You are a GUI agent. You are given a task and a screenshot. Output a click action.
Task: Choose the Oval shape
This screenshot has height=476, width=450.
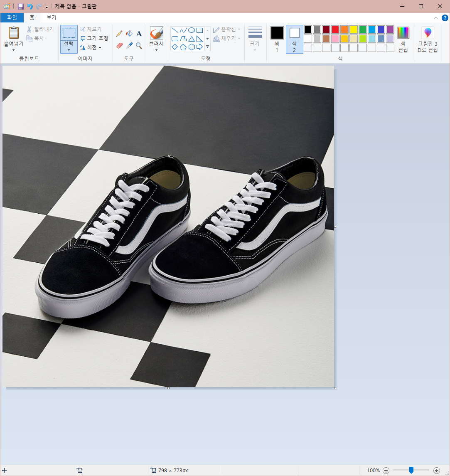192,30
